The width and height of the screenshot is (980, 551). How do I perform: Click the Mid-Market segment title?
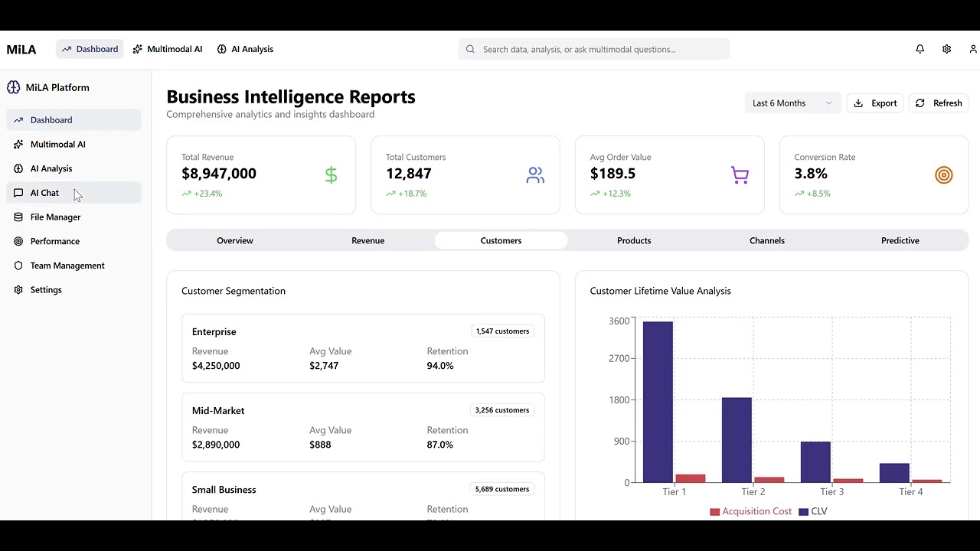218,411
